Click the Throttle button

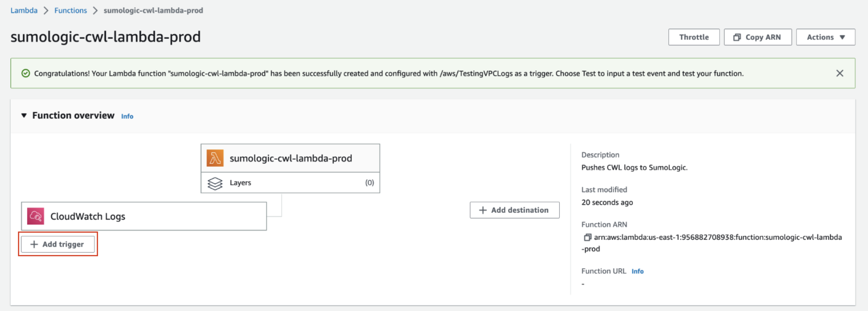click(x=694, y=37)
